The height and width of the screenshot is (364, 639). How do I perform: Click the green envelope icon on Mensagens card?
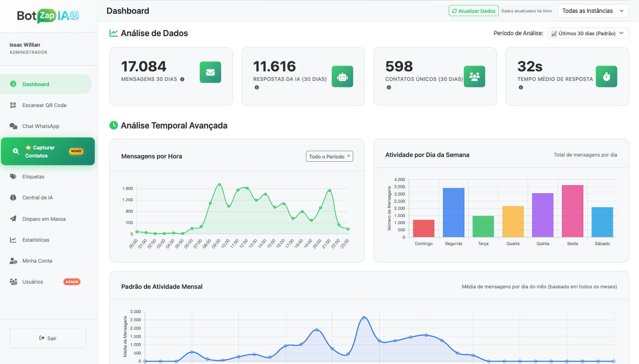210,72
